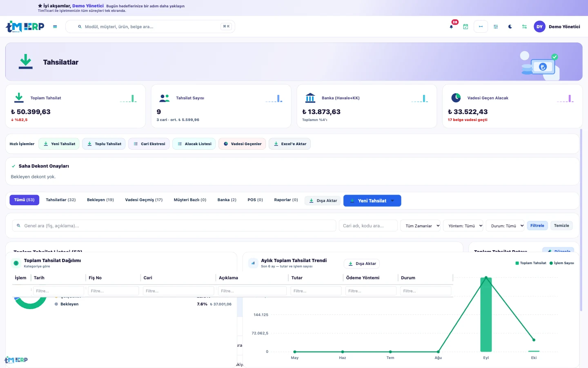
Task: Toggle dark mode moon icon
Action: pos(510,27)
